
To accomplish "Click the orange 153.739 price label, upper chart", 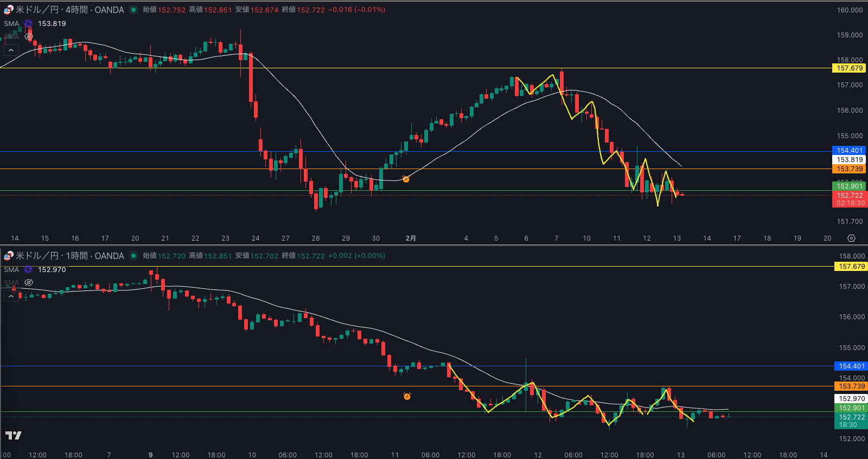I will point(849,169).
